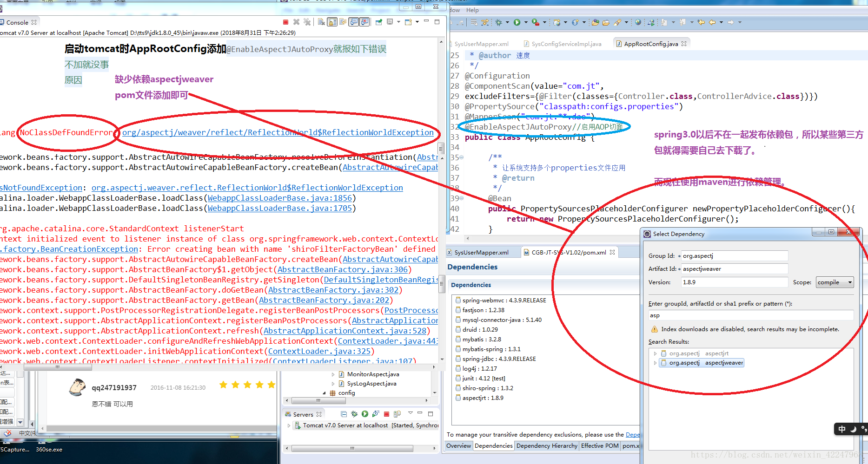Screen dimensions: 868x464
Task: Expand org.aspectj aspectjweaver search result
Action: (x=656, y=363)
